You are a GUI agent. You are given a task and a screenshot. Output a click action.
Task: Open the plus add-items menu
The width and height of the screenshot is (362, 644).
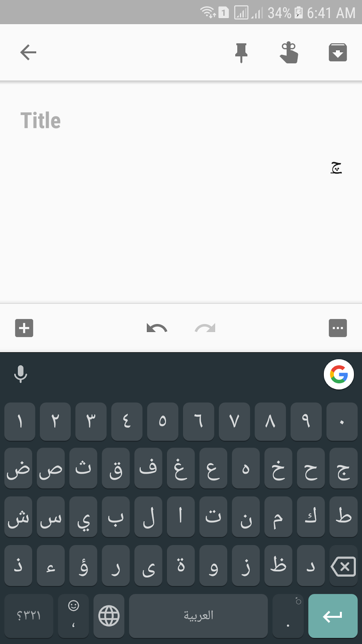pyautogui.click(x=24, y=328)
